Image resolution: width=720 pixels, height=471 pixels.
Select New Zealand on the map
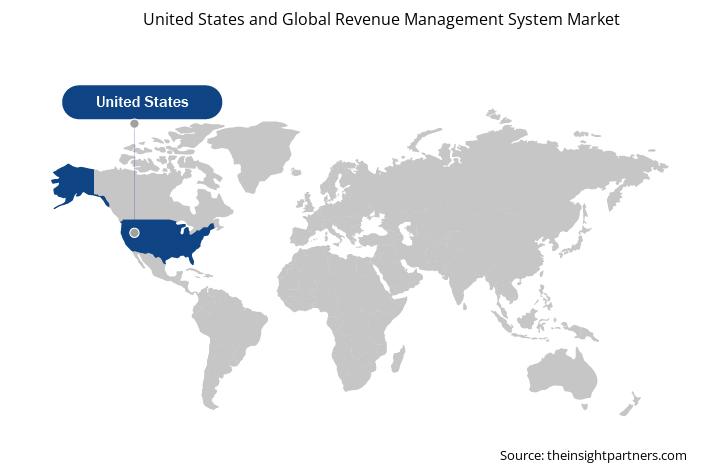[630, 404]
